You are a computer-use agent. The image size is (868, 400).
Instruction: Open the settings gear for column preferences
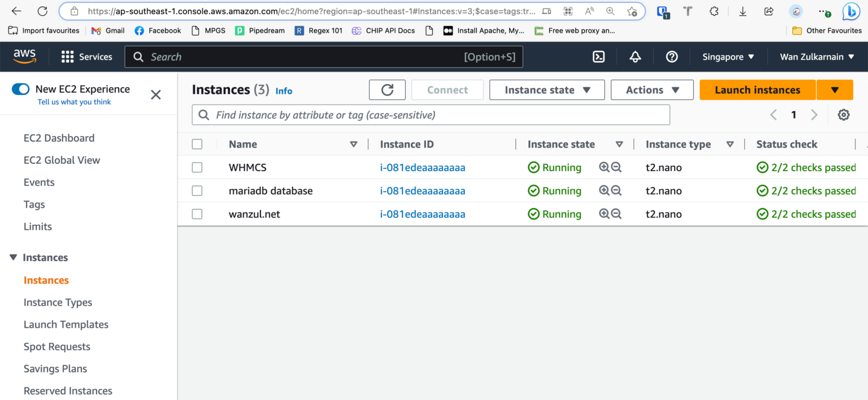tap(844, 114)
